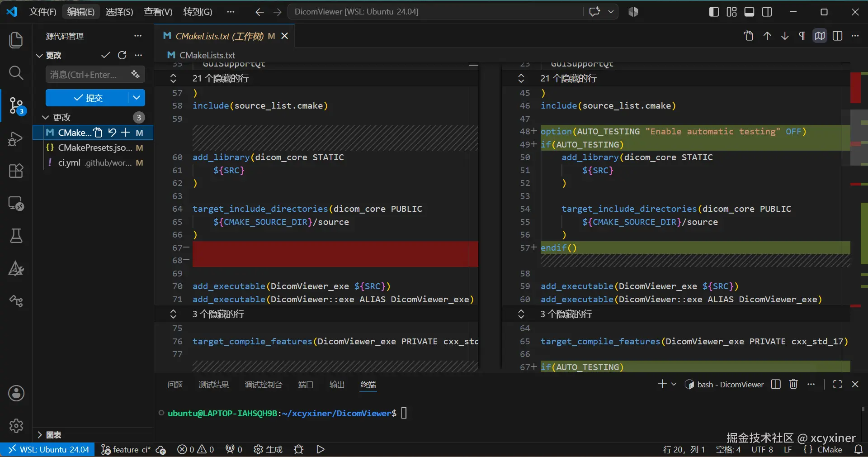Open the CMake view in activity bar
This screenshot has height=457, width=868.
pos(16,269)
